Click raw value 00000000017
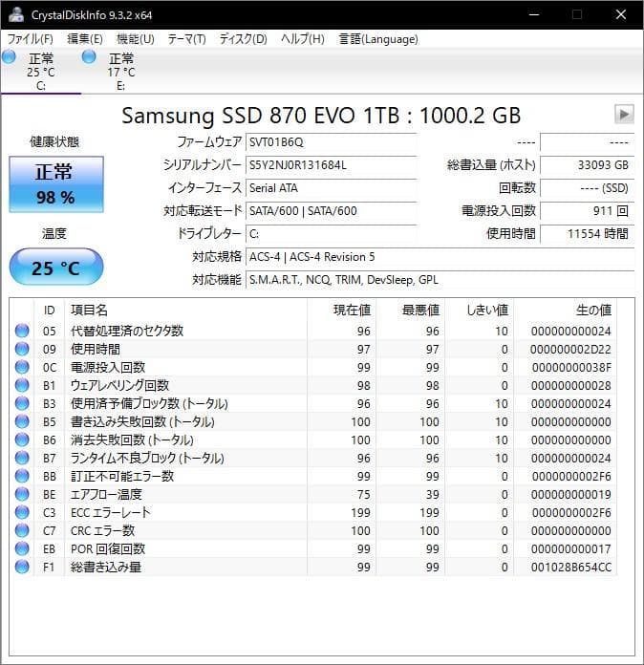The width and height of the screenshot is (644, 665). (571, 548)
